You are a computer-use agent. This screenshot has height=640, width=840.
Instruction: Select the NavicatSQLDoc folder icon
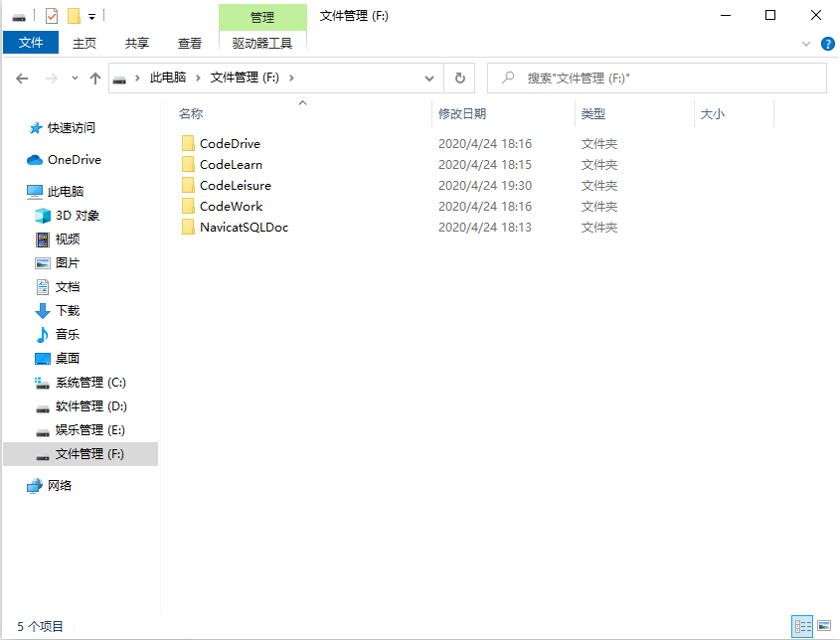tap(188, 227)
